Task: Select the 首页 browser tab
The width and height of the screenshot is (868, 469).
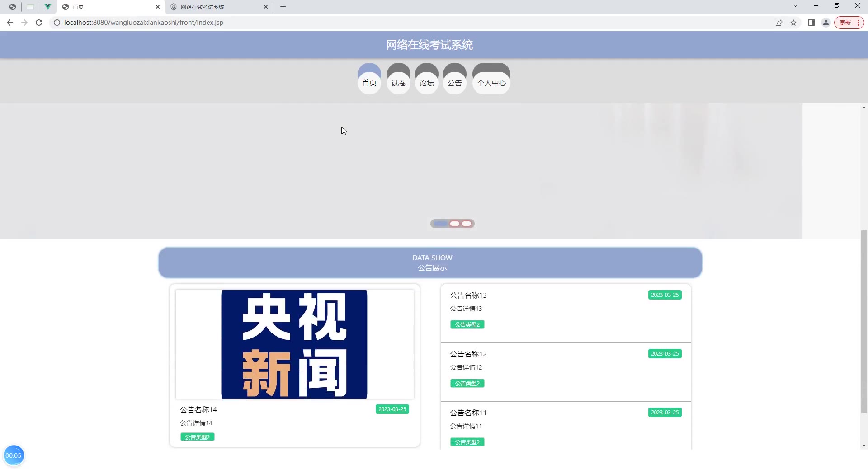Action: point(111,7)
